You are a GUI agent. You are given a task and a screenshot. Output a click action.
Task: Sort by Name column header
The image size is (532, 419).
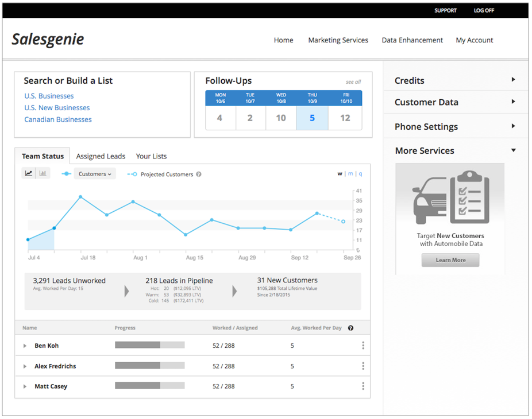pos(29,328)
